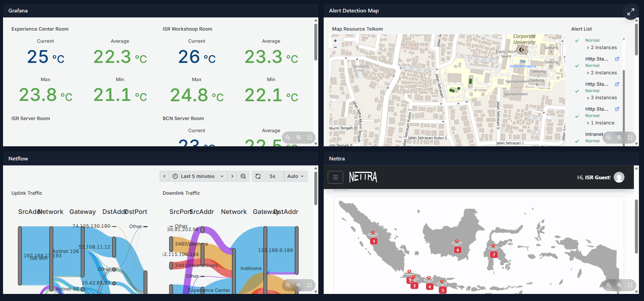644x301 pixels.
Task: Click the 74.125.130.190 node in Uplink Traffic
Action: pyautogui.click(x=114, y=226)
